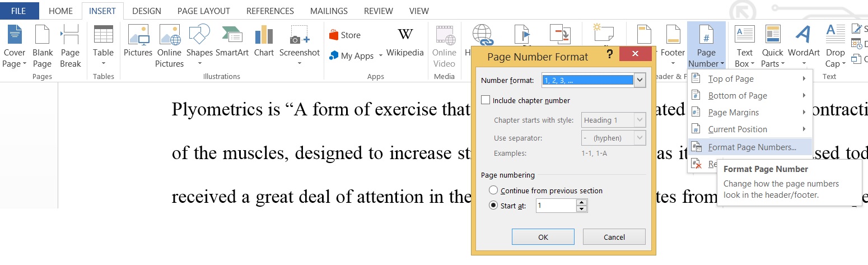Add a Drop Cap

click(835, 46)
